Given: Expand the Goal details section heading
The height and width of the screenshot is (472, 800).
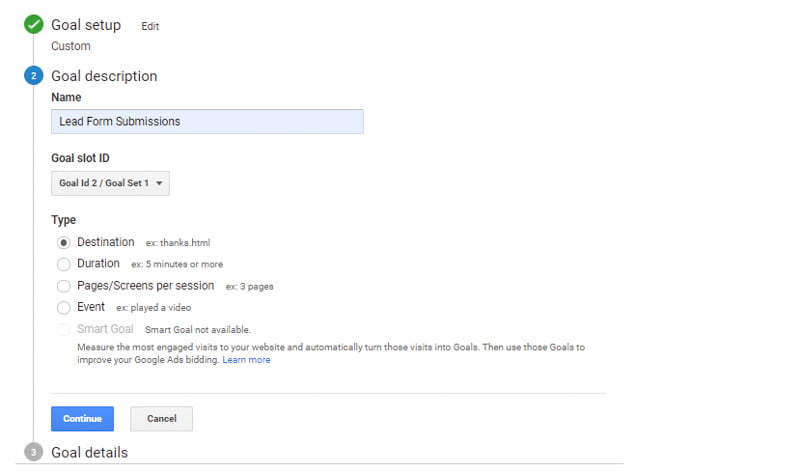Looking at the screenshot, I should pyautogui.click(x=89, y=453).
